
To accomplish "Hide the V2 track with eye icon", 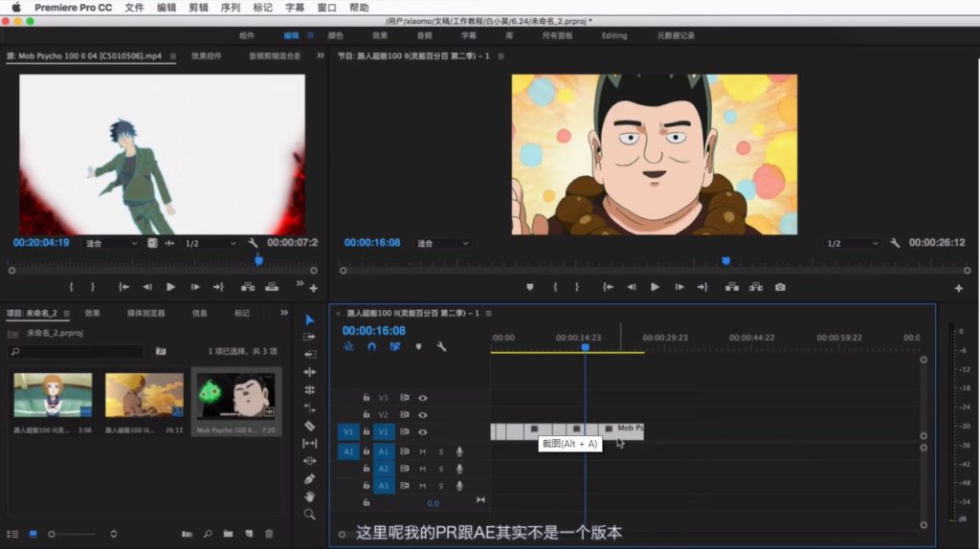I will point(422,415).
